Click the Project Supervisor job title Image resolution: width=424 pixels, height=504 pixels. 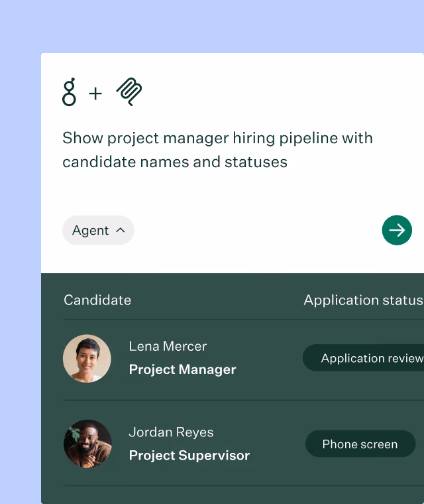[189, 456]
